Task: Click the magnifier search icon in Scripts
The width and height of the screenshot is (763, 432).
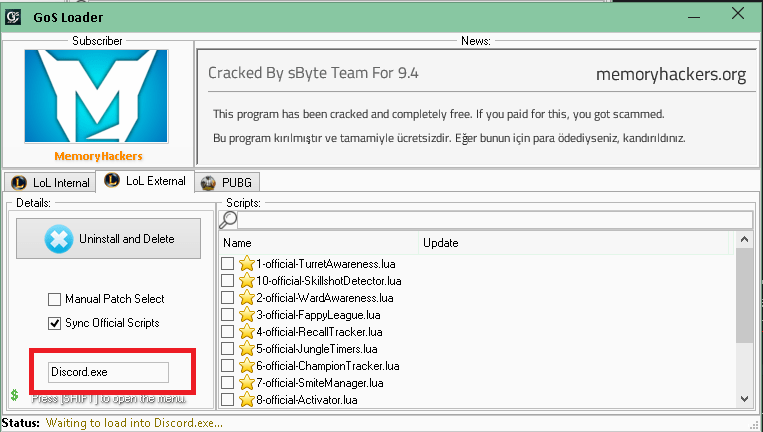Action: 228,220
